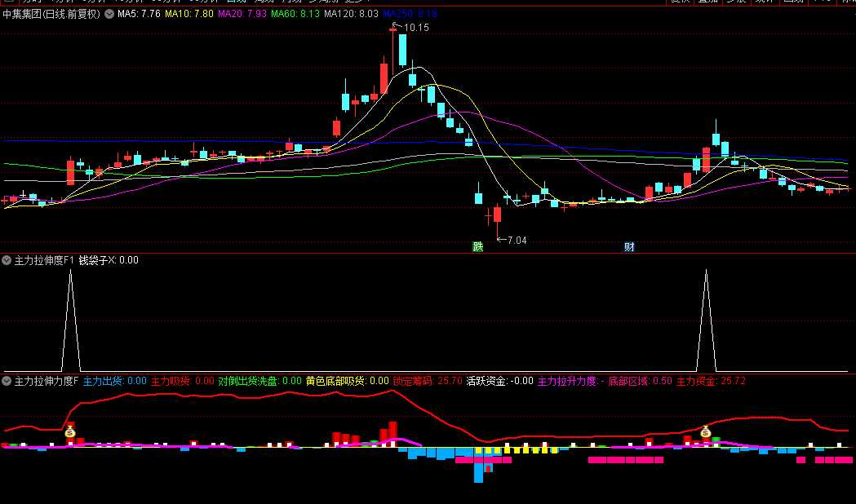Click the right money bag signal icon
The height and width of the screenshot is (504, 856).
tap(706, 432)
